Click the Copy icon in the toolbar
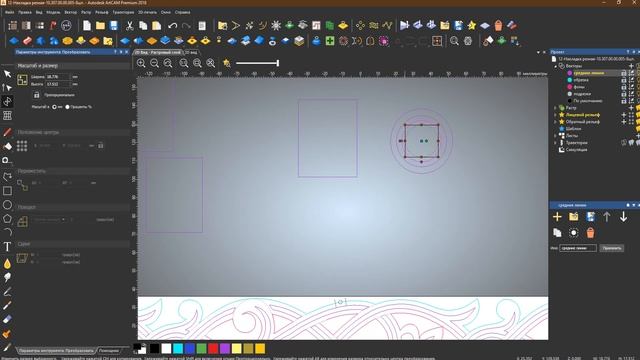The height and width of the screenshot is (360, 640). (x=143, y=26)
